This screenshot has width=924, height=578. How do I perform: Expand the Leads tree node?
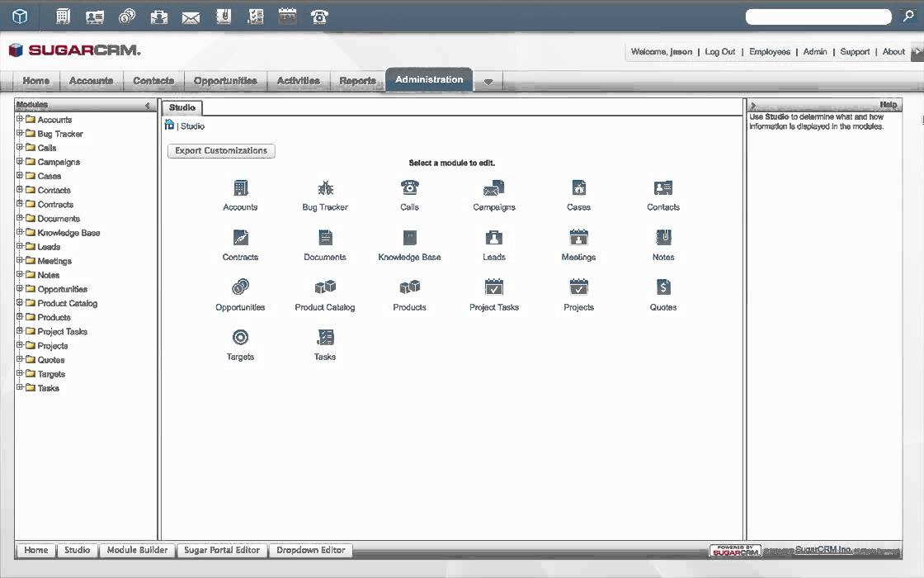coord(20,246)
